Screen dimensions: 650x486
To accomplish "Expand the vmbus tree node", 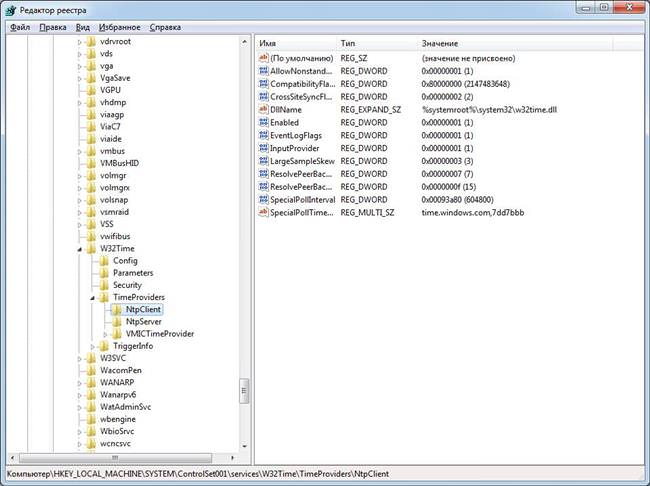I will (x=79, y=151).
